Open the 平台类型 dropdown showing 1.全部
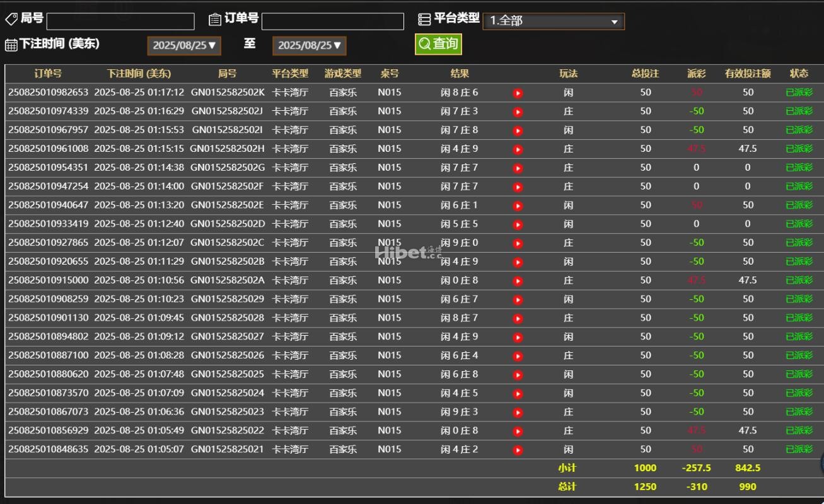This screenshot has height=504, width=824. click(553, 21)
